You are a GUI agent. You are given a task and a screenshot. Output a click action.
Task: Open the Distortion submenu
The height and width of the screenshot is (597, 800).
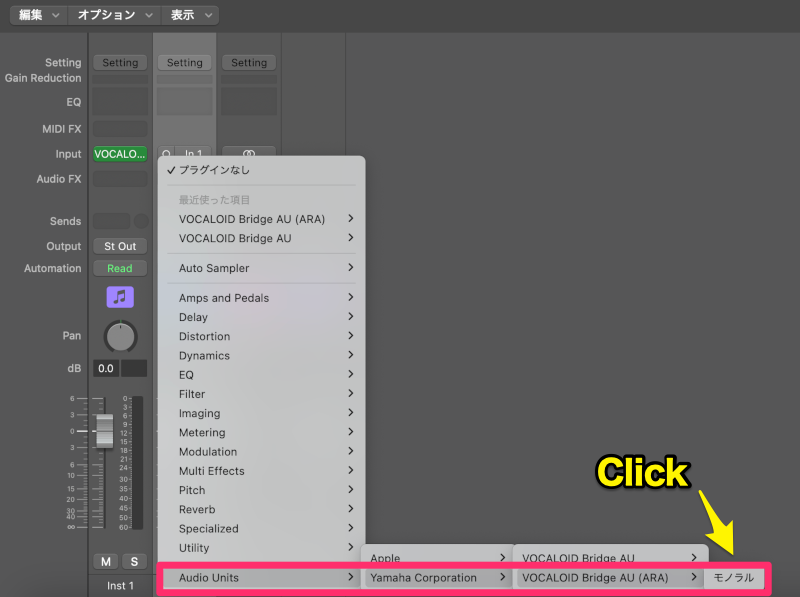261,336
